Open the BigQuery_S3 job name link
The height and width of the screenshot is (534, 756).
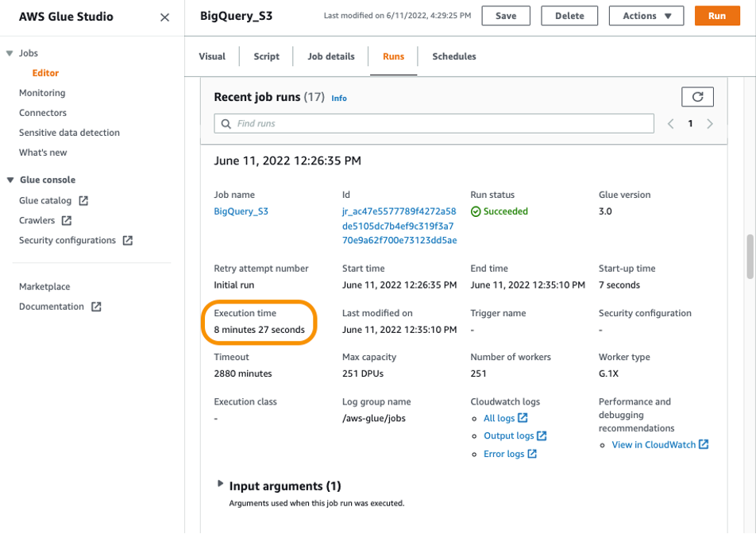(x=241, y=211)
